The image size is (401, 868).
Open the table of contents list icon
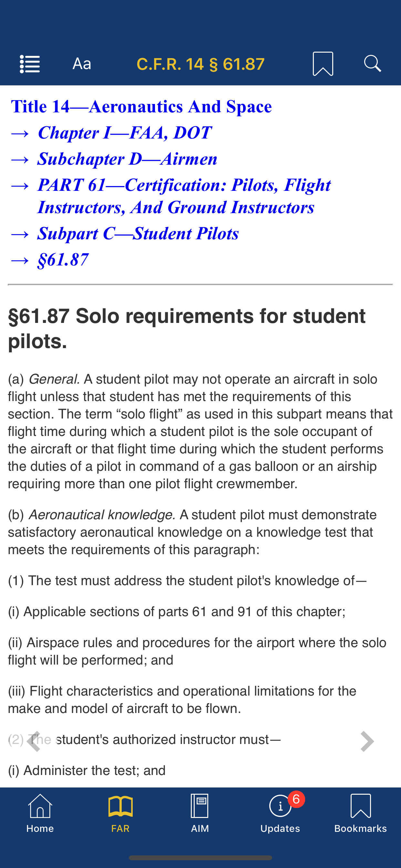30,64
